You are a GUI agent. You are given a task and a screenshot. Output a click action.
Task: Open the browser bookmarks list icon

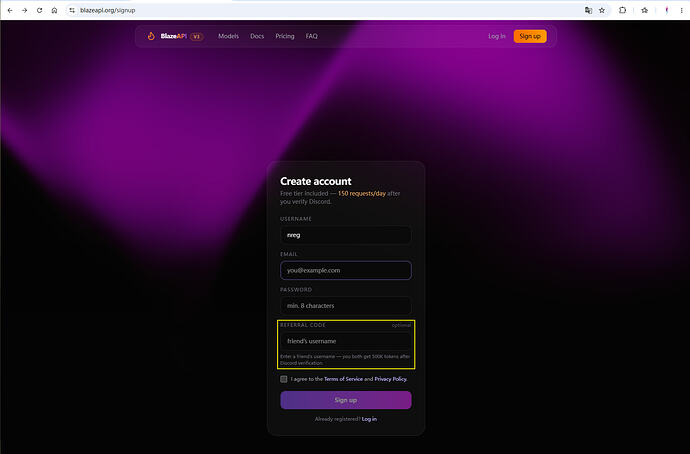(645, 10)
